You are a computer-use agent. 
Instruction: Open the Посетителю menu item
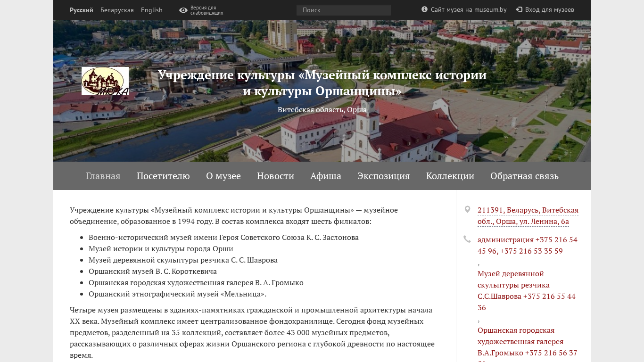(163, 176)
